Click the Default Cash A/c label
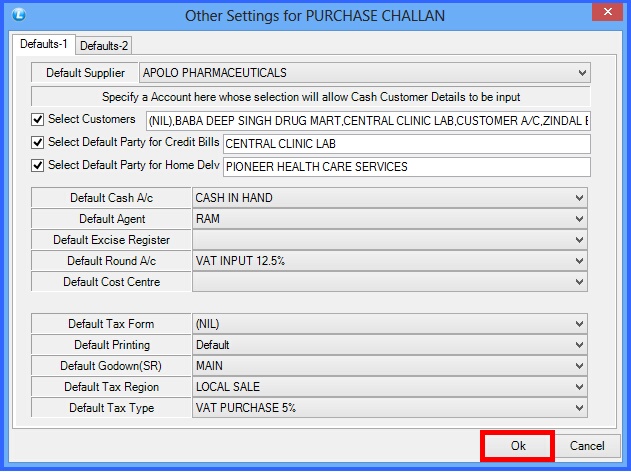 tap(111, 198)
